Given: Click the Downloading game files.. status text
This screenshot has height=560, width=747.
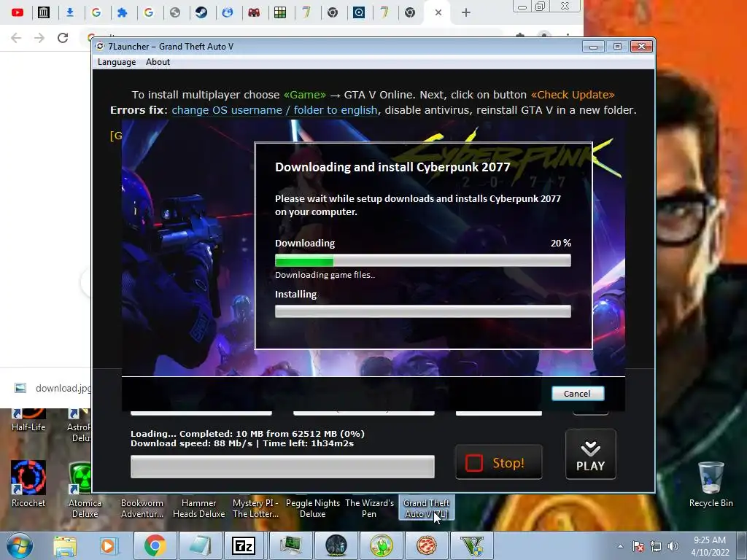Looking at the screenshot, I should (325, 275).
